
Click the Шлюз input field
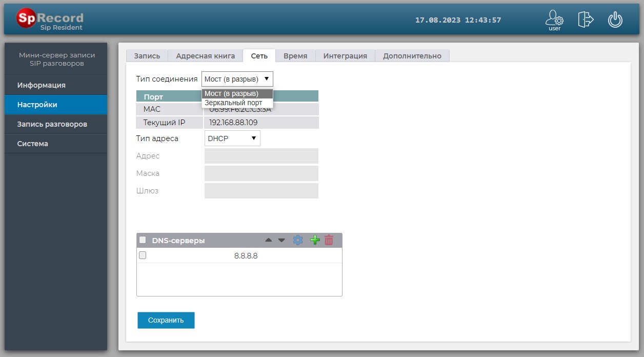point(261,191)
